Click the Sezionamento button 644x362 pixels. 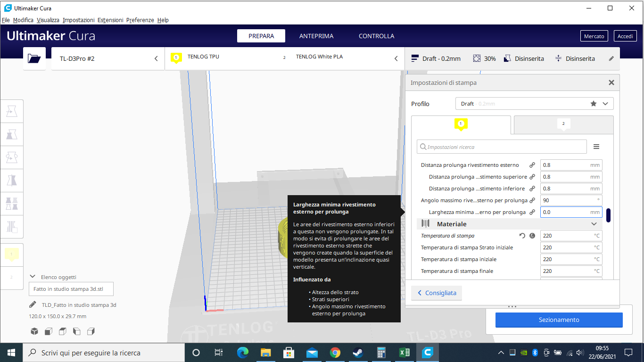click(559, 320)
